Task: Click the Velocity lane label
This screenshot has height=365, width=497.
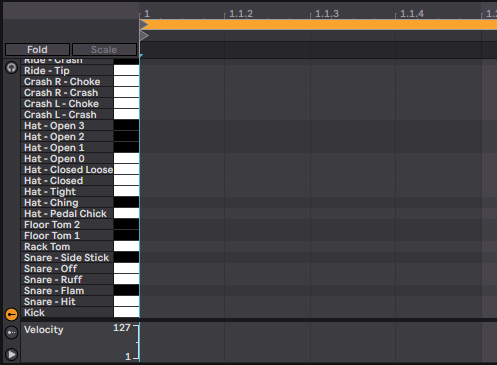Action: [x=44, y=330]
